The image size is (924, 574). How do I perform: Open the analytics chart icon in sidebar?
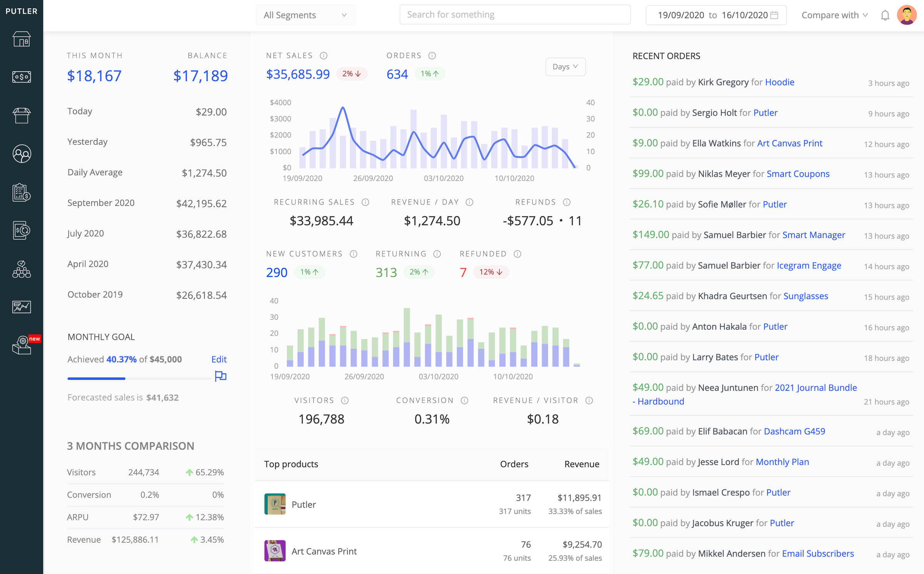pyautogui.click(x=21, y=305)
